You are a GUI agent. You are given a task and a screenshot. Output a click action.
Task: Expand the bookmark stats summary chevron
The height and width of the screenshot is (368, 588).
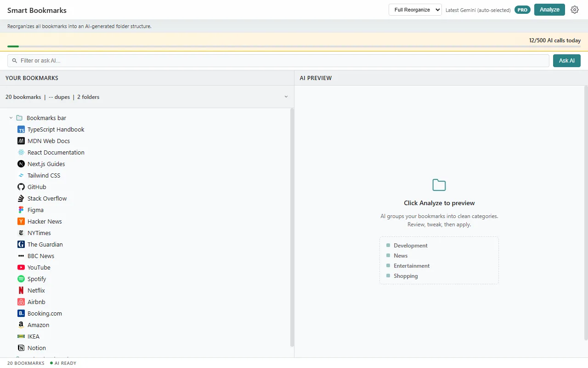pyautogui.click(x=286, y=97)
